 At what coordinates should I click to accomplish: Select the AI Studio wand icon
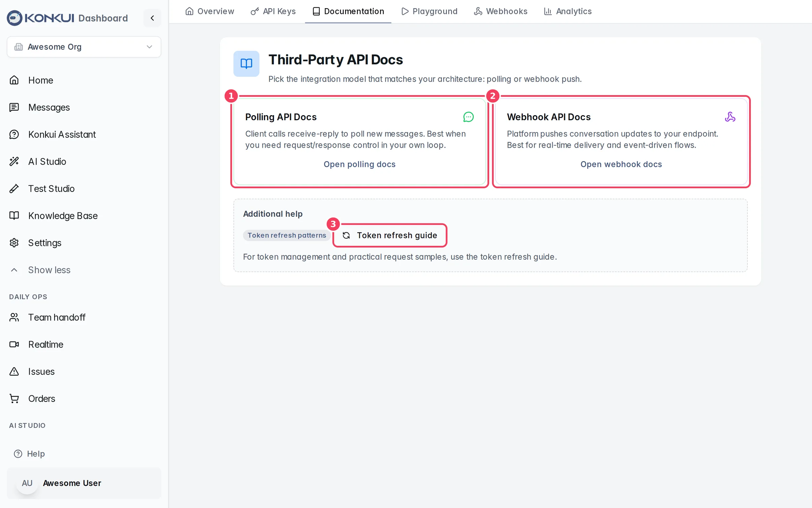tap(14, 162)
